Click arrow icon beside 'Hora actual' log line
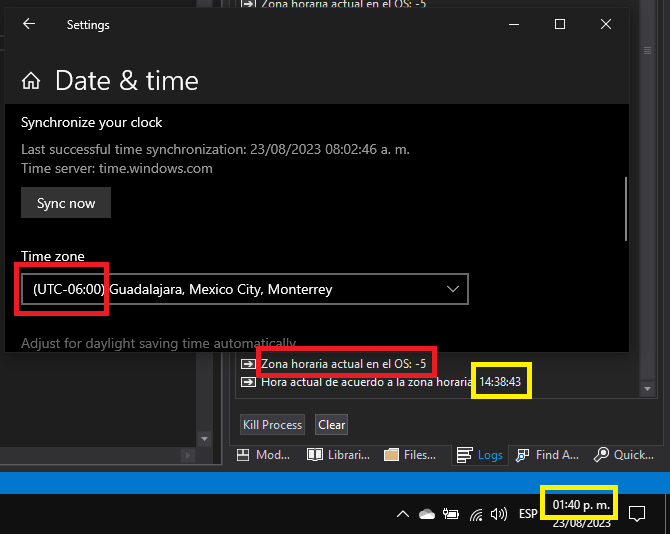This screenshot has height=534, width=670. [248, 381]
